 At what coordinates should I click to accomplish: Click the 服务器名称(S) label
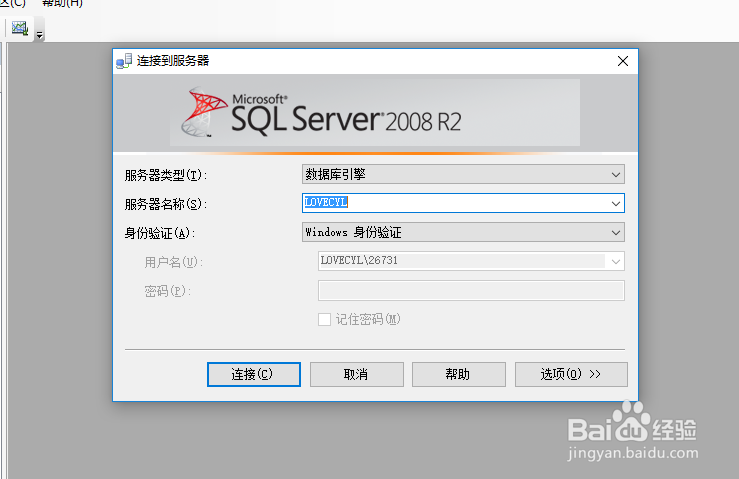point(165,204)
